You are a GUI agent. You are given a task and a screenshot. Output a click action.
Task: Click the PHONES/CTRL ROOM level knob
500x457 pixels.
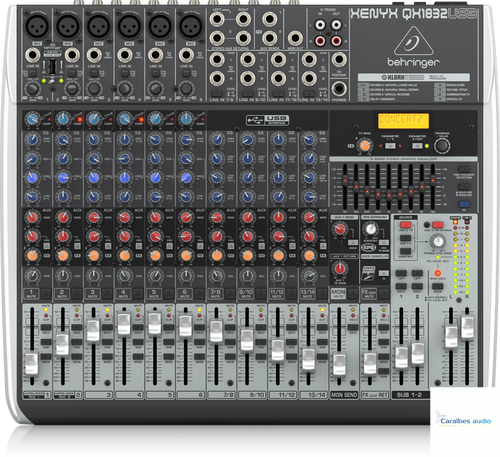(x=438, y=241)
